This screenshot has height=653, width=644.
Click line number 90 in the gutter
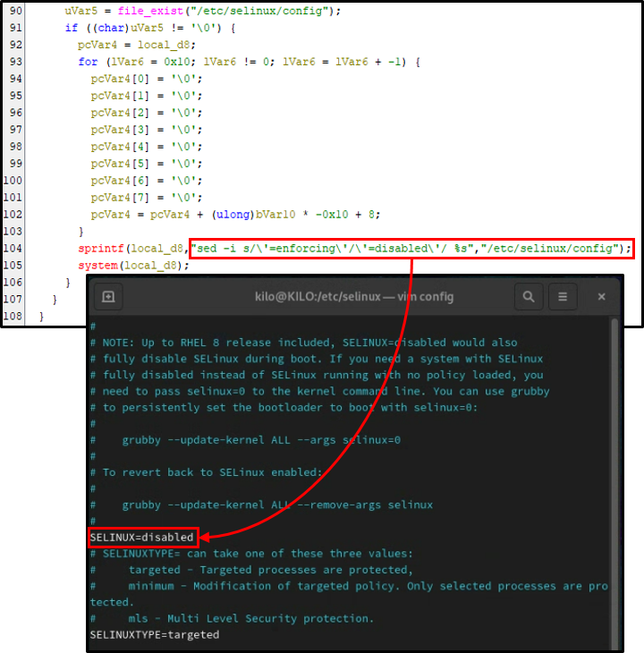click(16, 11)
